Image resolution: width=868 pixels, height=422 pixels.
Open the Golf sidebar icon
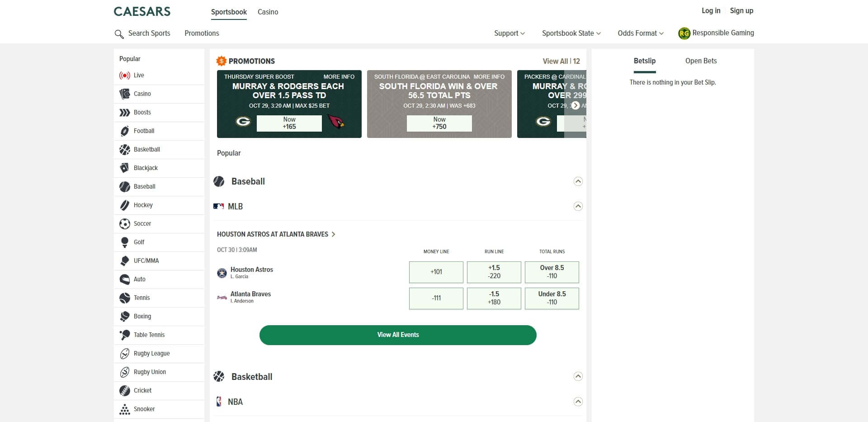(x=124, y=242)
